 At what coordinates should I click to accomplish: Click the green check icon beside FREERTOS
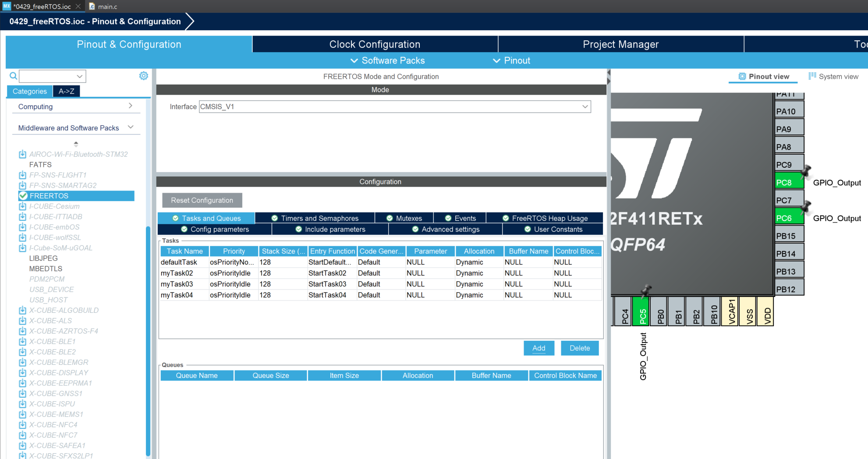coord(23,196)
